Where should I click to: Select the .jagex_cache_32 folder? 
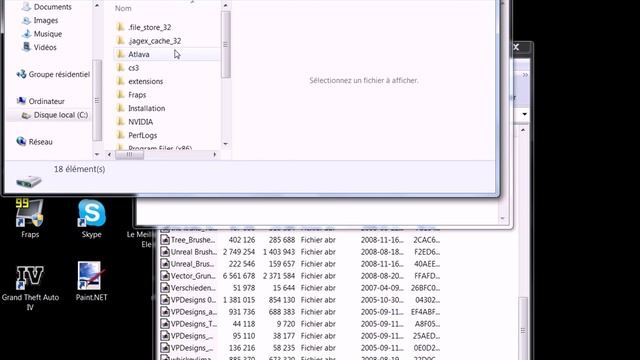pyautogui.click(x=149, y=41)
